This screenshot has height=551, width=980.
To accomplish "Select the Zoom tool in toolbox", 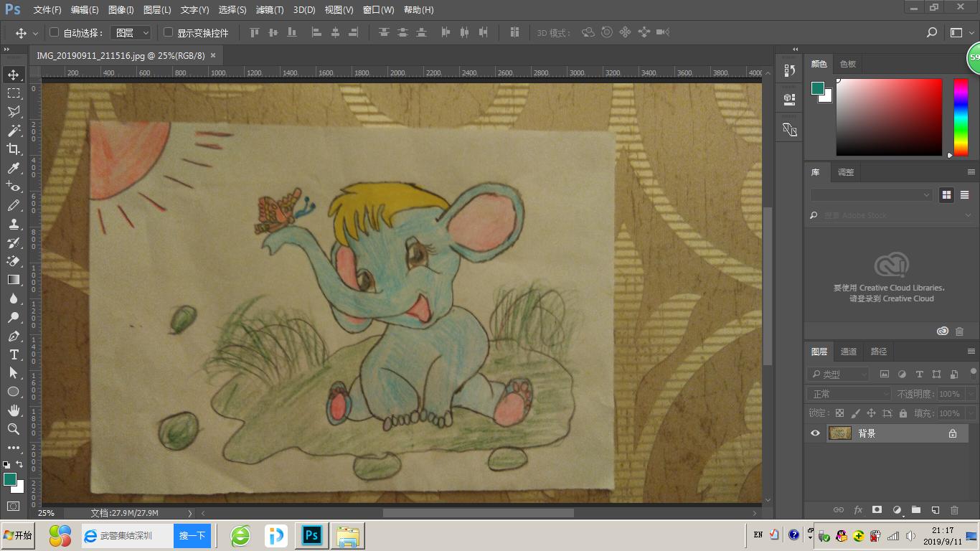I will (x=14, y=429).
